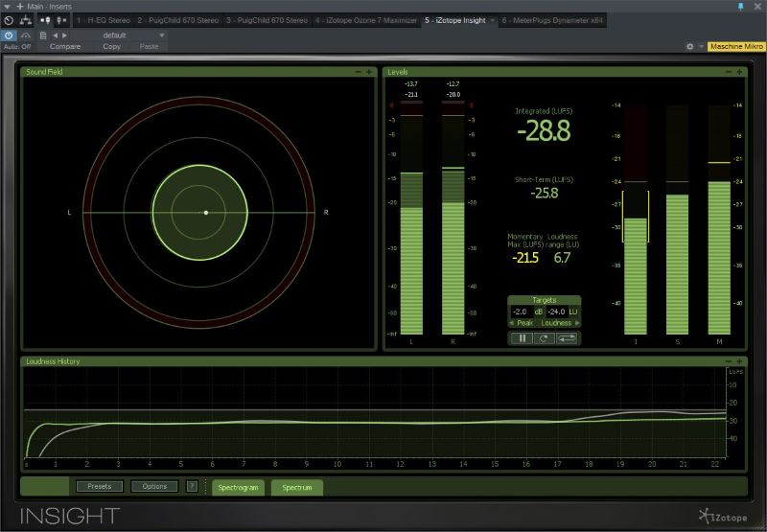Switch to MeterPlugs Dynameter x64 tab

click(x=552, y=20)
